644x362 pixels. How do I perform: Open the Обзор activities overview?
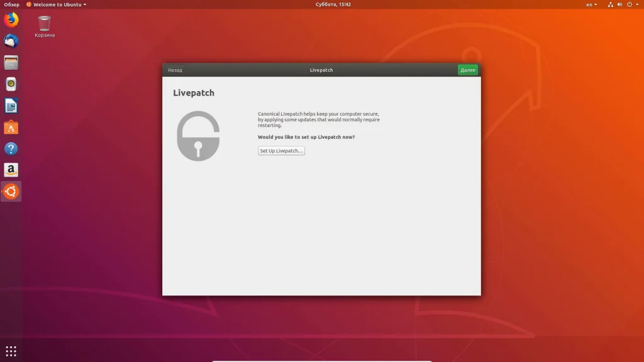click(11, 4)
